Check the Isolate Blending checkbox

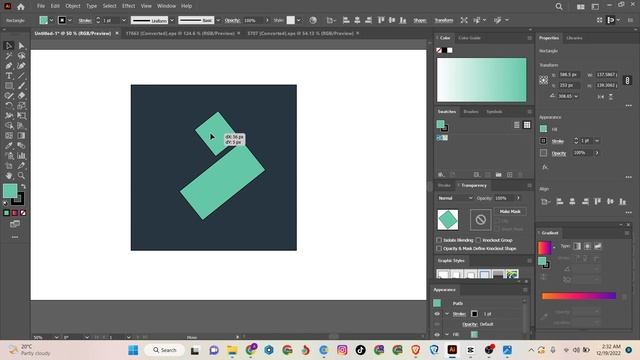pos(439,240)
